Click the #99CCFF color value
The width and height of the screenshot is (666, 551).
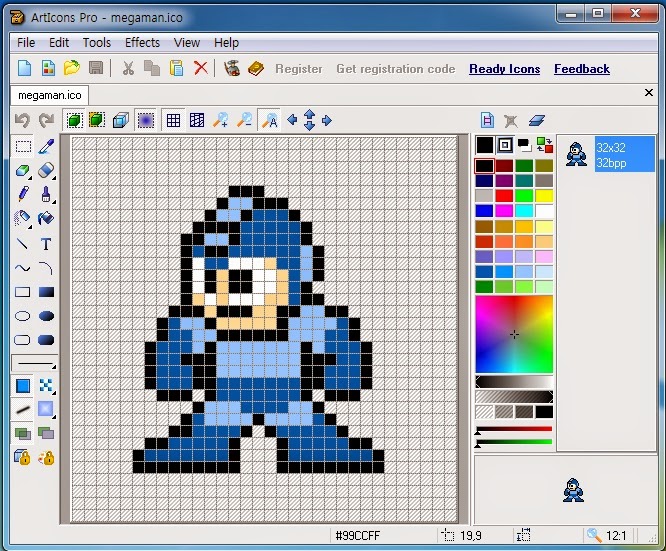pyautogui.click(x=357, y=535)
